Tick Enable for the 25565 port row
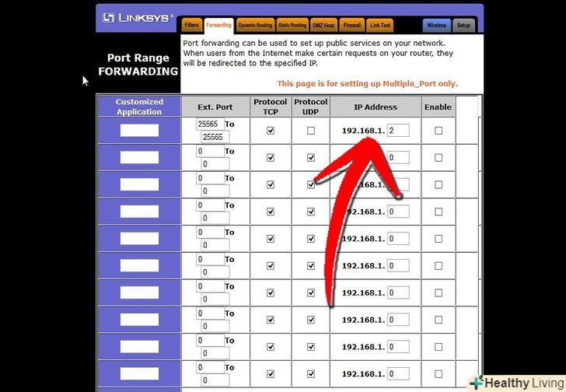The image size is (566, 392). 438,131
